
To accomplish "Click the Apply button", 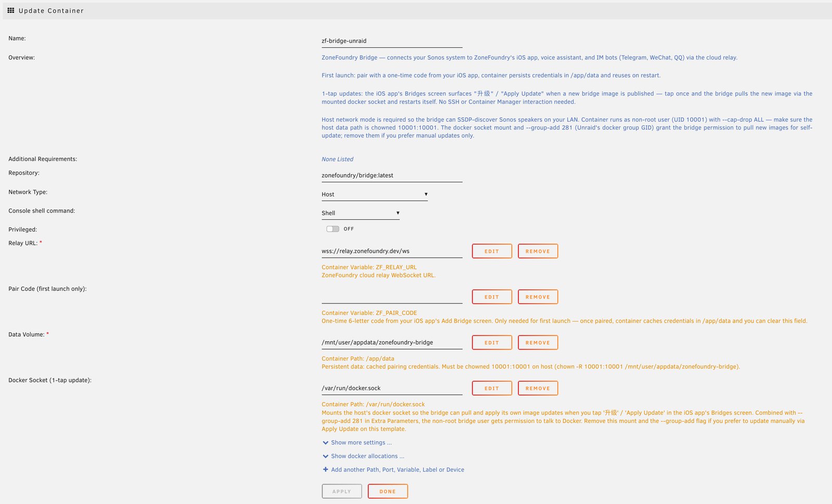I will tap(342, 491).
